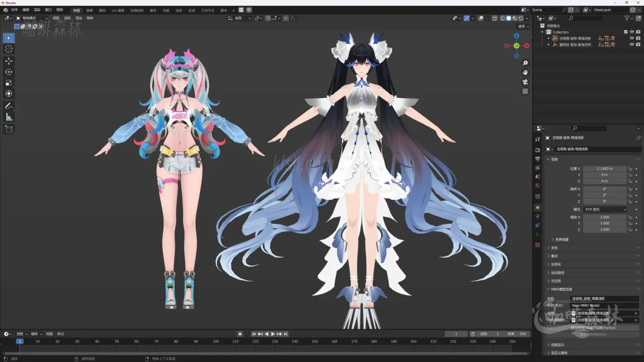Lock Location X padlock
This screenshot has width=644, height=362.
point(630,168)
